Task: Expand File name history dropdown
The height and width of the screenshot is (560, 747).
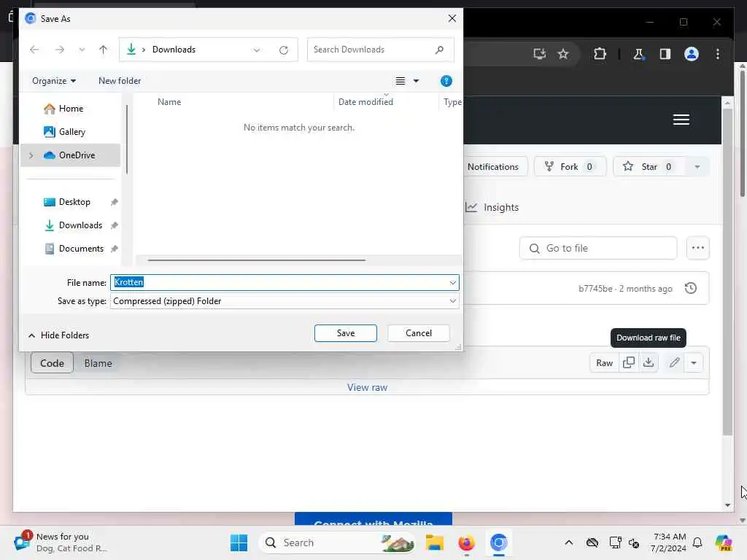Action: [452, 282]
